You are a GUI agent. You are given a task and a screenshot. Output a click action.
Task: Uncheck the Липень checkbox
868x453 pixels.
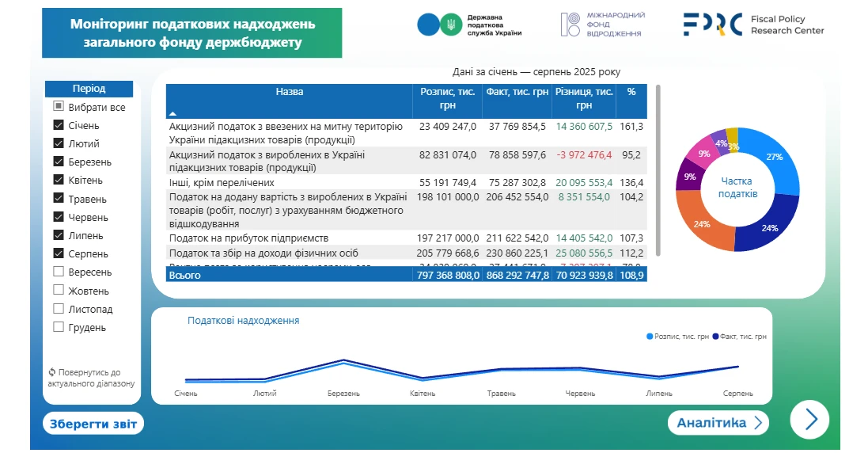[x=58, y=234]
